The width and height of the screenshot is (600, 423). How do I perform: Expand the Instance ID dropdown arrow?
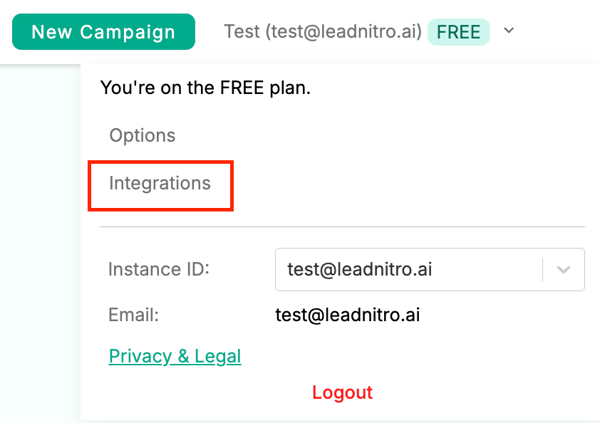564,270
